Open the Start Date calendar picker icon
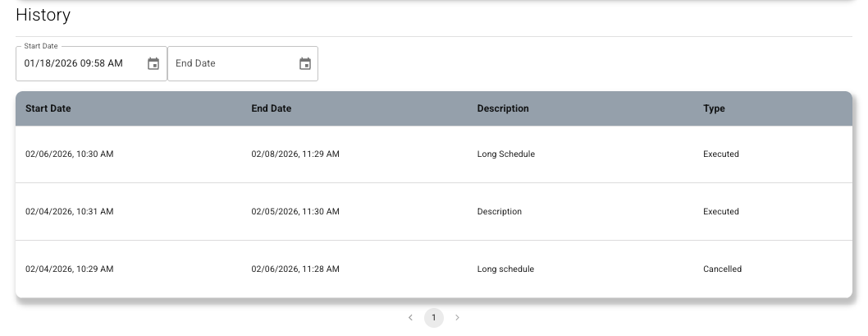868x336 pixels. click(153, 64)
